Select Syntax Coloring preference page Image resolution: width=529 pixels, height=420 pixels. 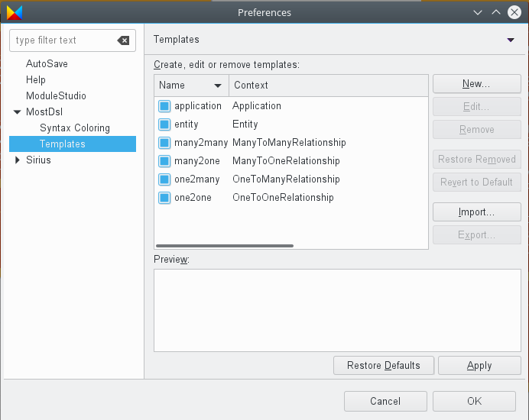(75, 128)
